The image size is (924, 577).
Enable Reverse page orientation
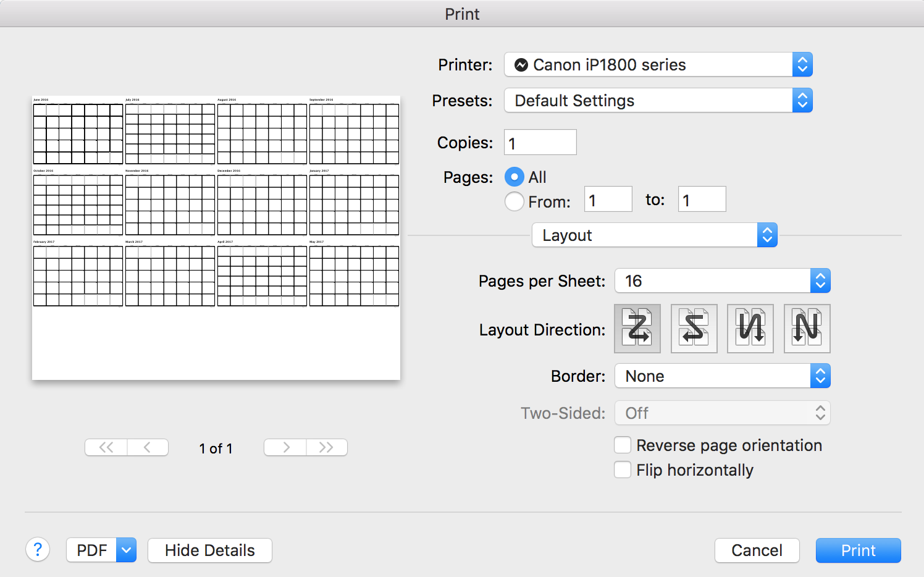tap(623, 445)
